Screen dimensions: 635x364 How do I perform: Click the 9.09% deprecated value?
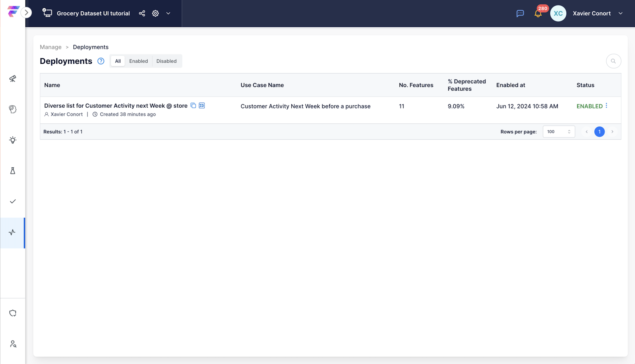[456, 106]
